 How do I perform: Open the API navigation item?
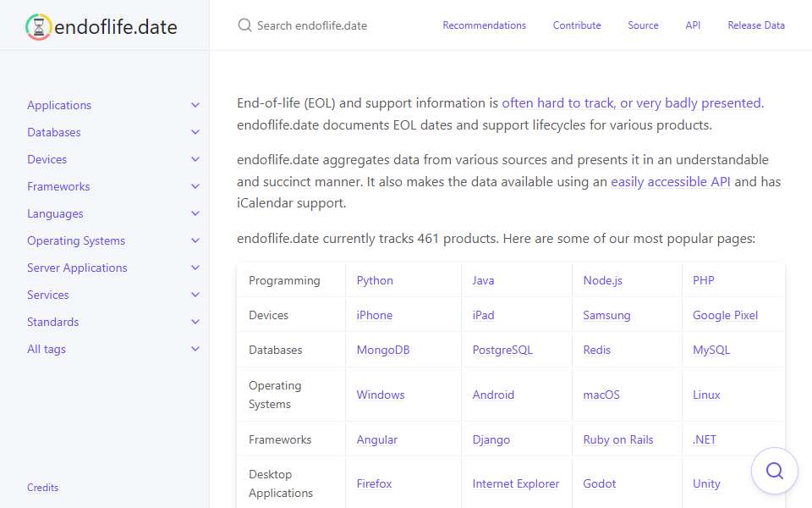(693, 25)
